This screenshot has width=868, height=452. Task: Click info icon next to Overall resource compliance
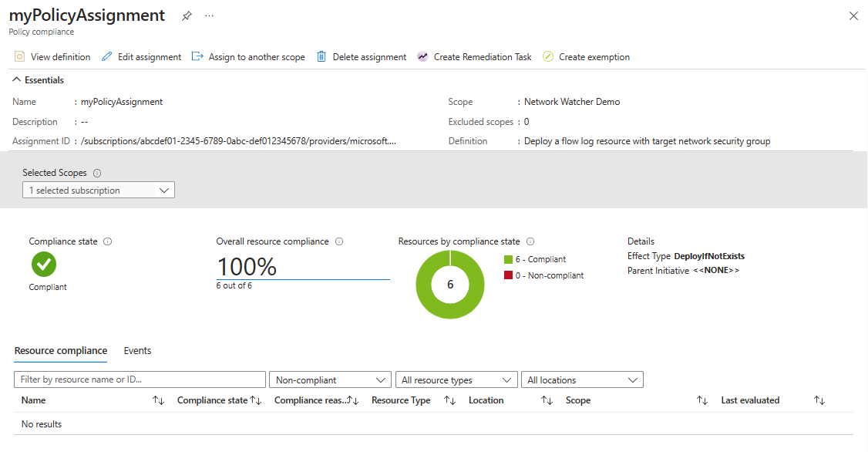tap(339, 241)
